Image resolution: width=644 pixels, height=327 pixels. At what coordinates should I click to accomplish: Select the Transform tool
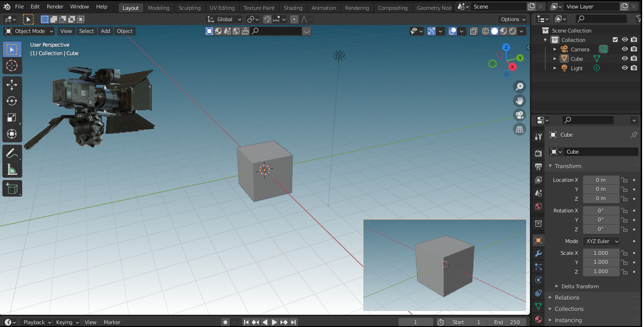(12, 134)
